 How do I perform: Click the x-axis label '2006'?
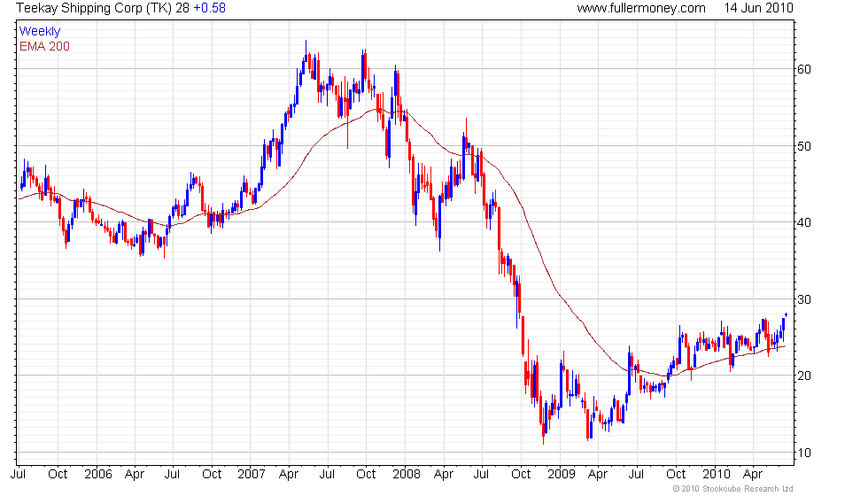click(98, 475)
